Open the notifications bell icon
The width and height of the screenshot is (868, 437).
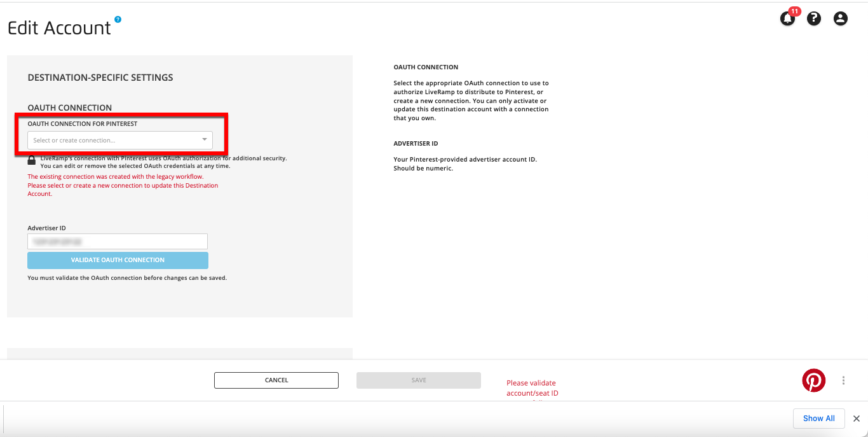[788, 18]
